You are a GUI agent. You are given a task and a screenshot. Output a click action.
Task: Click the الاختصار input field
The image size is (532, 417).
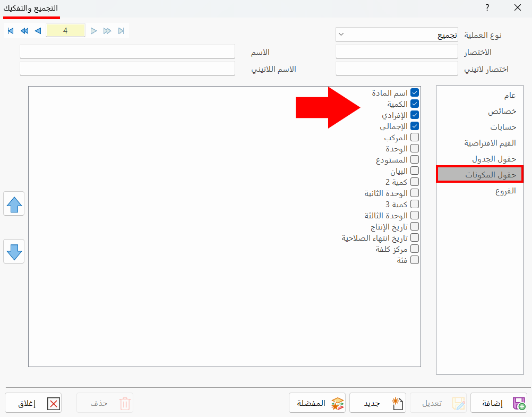[x=397, y=52]
